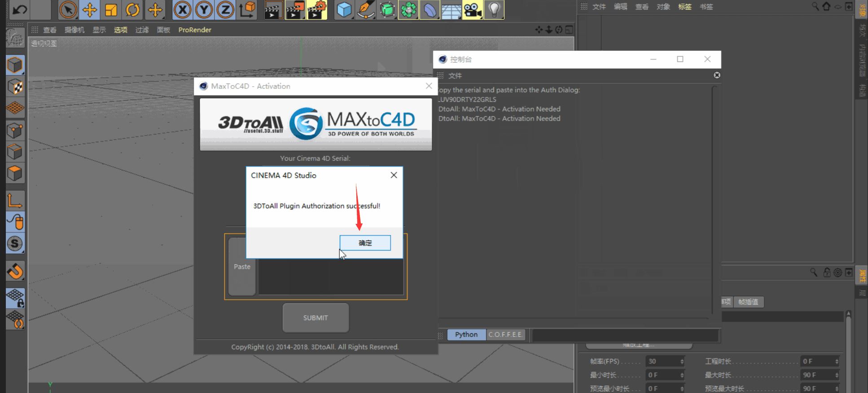Click 确定 in the authorization dialog
Screen dimensions: 868x393
coord(365,243)
